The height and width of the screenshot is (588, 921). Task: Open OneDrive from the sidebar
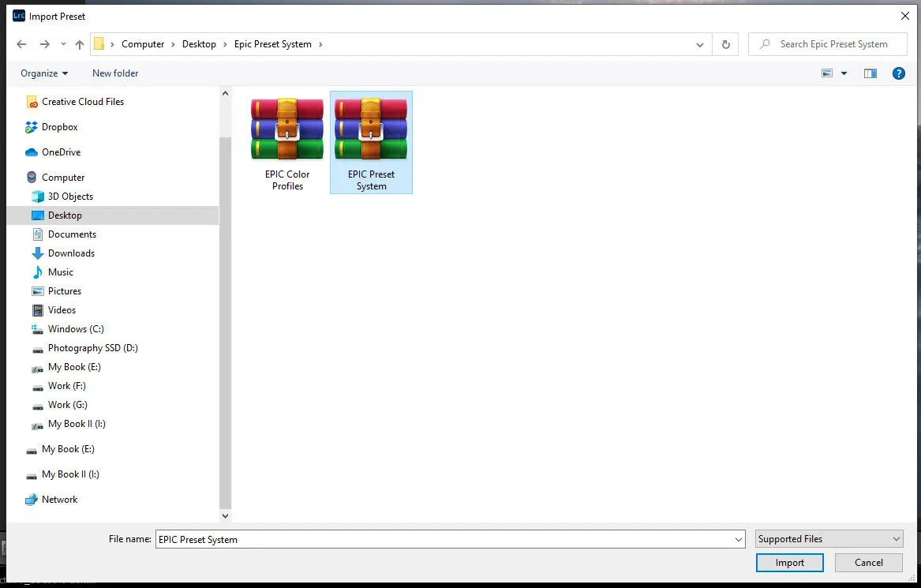(63, 152)
